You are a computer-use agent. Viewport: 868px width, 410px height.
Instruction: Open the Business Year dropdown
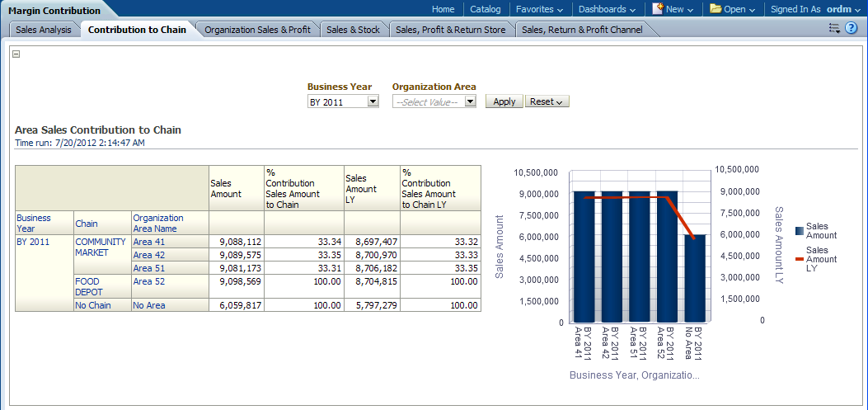point(372,101)
